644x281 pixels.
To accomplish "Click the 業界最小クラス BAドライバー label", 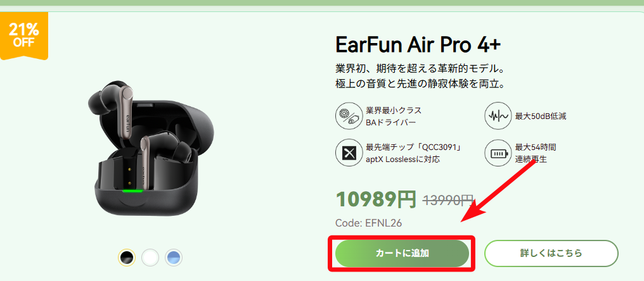I will (x=394, y=116).
